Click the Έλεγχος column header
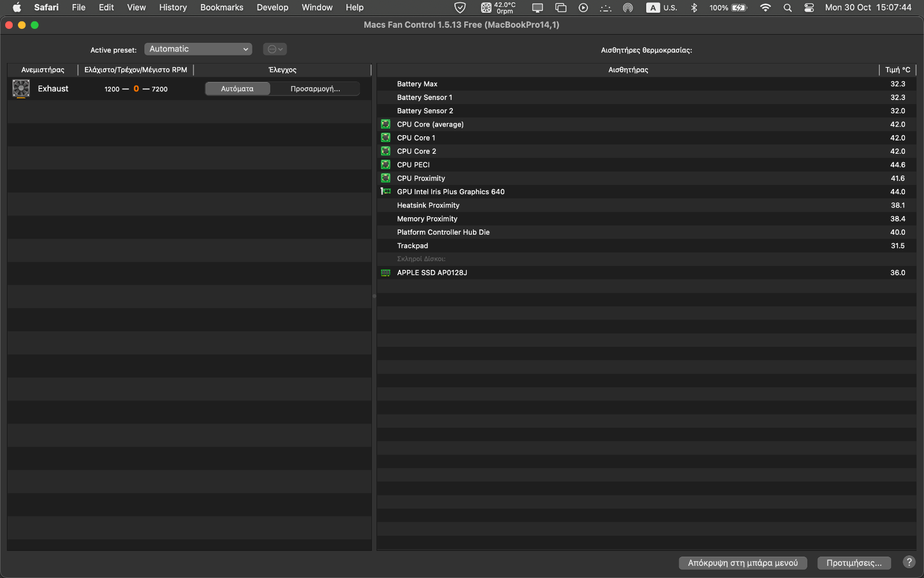This screenshot has height=578, width=924. click(x=282, y=70)
